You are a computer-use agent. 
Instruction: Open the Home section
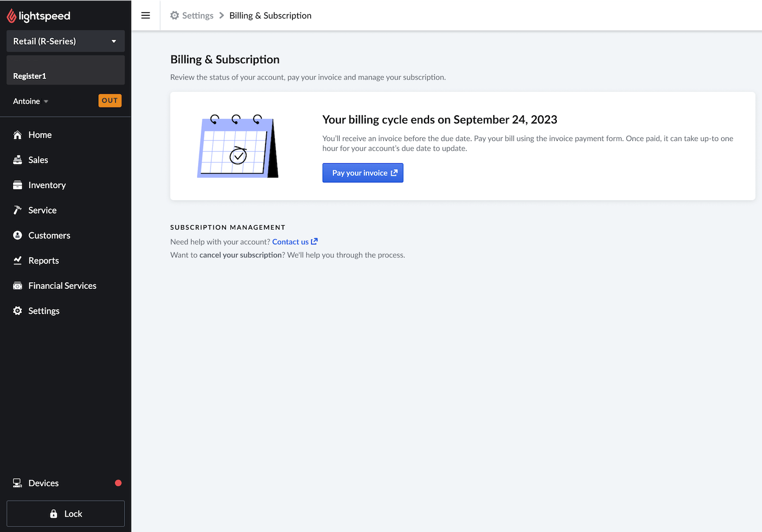click(x=39, y=134)
